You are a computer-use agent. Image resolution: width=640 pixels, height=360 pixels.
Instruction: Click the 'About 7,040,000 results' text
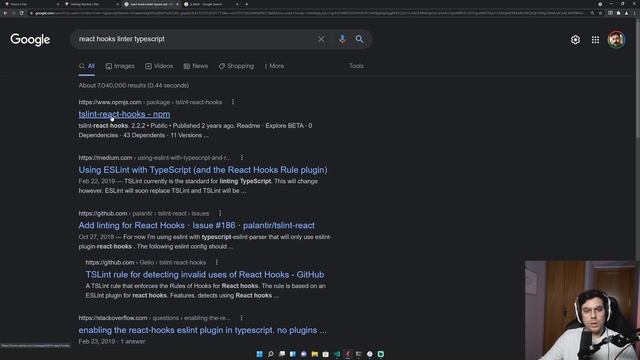click(134, 85)
